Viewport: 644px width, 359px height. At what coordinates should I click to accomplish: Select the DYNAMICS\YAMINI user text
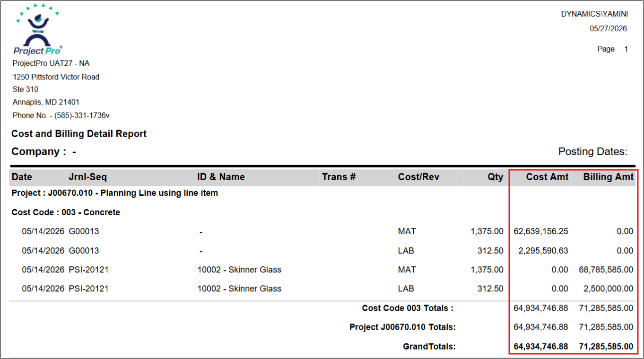point(594,14)
